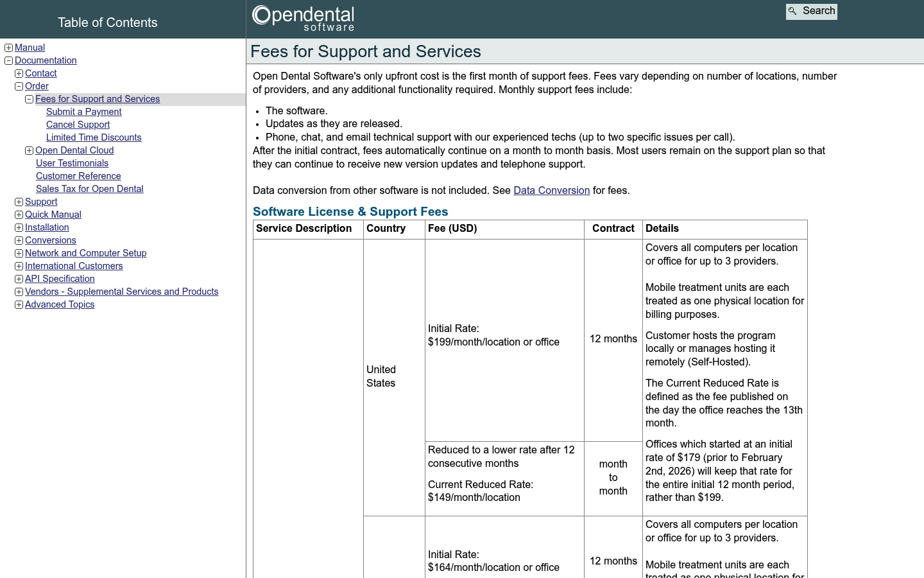Expand the Open Dental Cloud node

click(29, 150)
